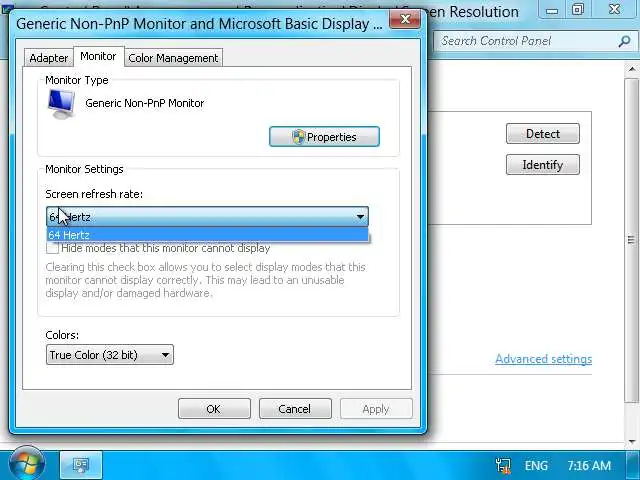Viewport: 640px width, 480px height.
Task: Open the Color Management tab
Action: [173, 58]
